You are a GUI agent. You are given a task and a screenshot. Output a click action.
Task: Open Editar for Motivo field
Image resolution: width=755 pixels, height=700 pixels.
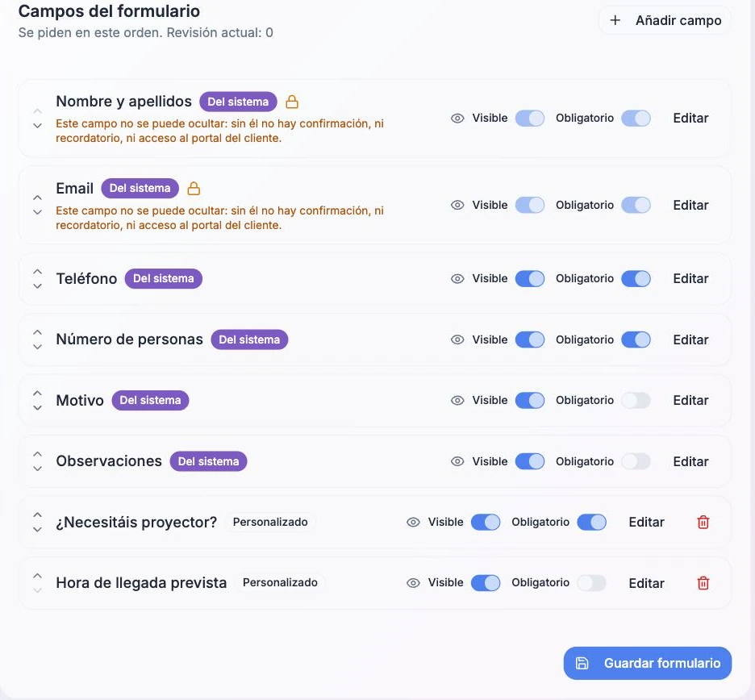(x=690, y=401)
